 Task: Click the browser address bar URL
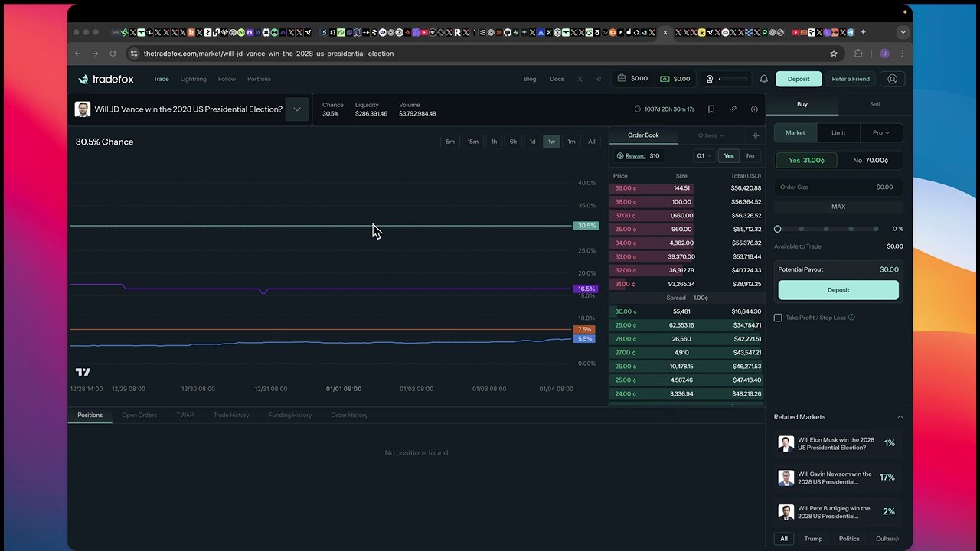click(269, 54)
